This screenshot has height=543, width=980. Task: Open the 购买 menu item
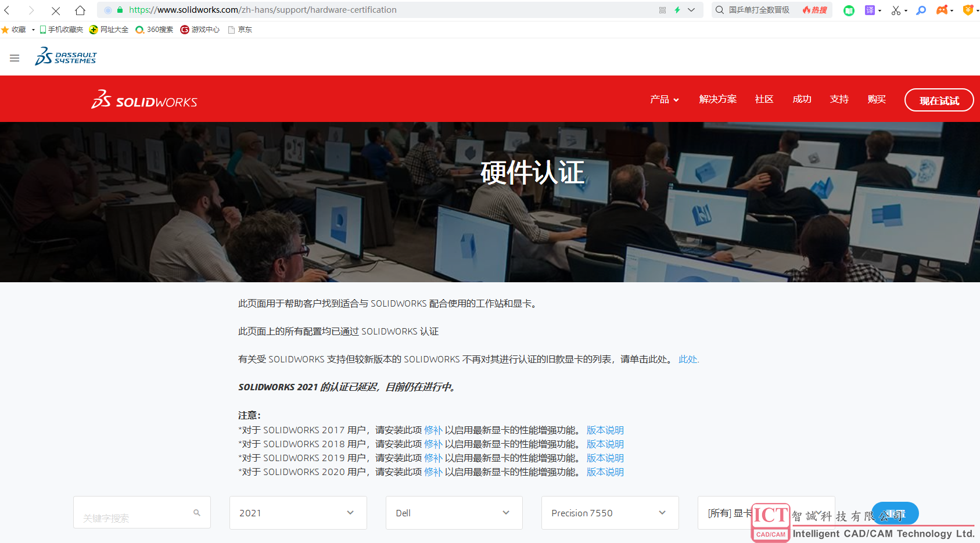point(877,99)
